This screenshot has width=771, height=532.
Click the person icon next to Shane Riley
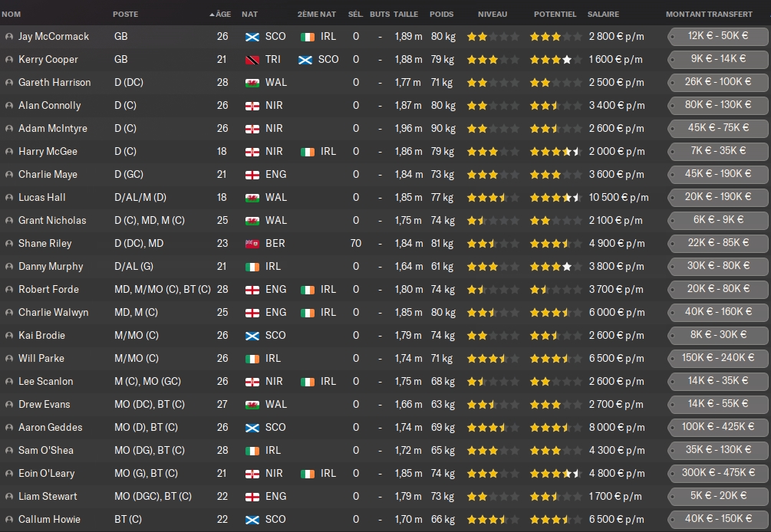[x=8, y=244]
